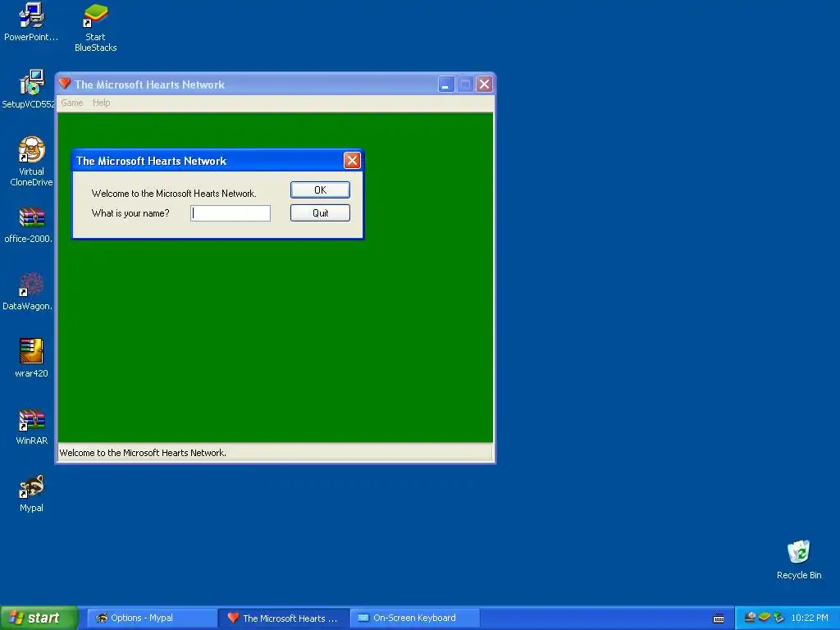Open the Game menu

(x=72, y=103)
